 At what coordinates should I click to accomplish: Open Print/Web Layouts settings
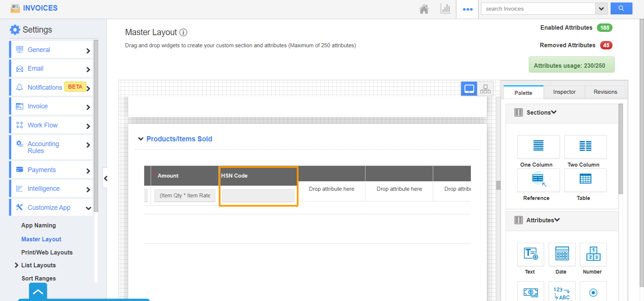click(47, 252)
